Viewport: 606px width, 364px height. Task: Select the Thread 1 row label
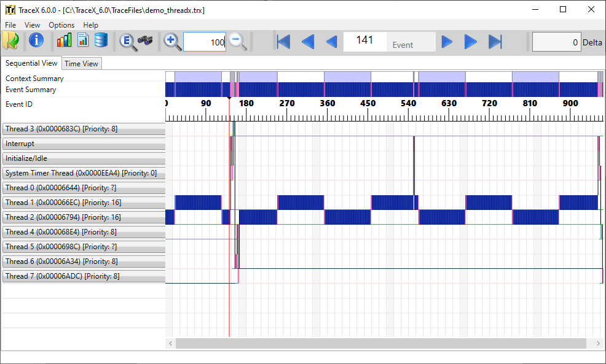(84, 203)
